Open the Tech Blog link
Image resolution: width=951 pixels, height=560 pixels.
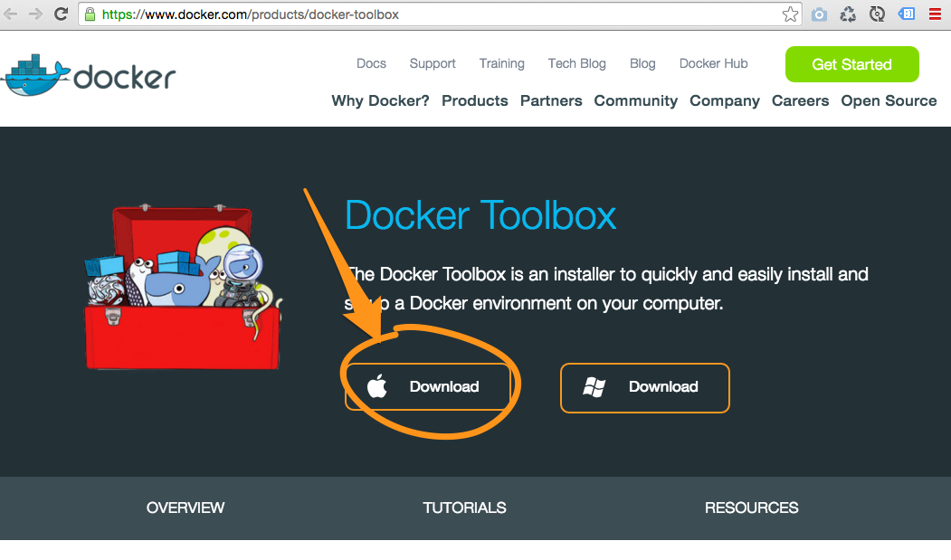(576, 63)
